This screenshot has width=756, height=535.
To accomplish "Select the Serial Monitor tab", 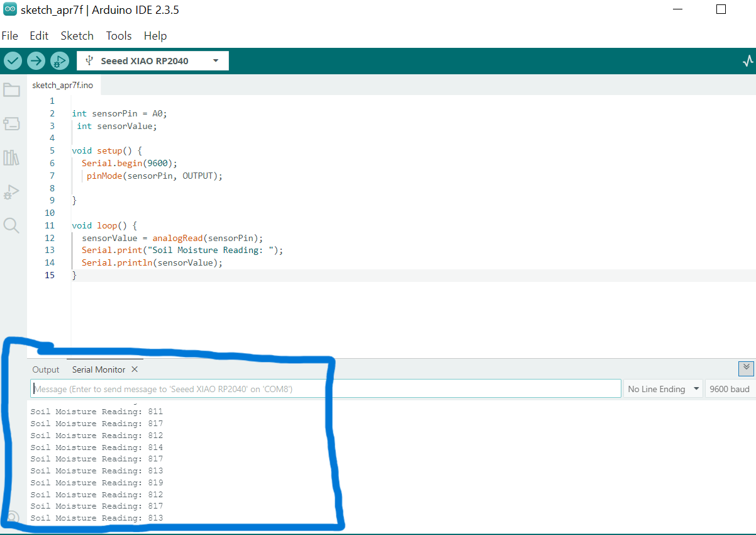I will [99, 369].
